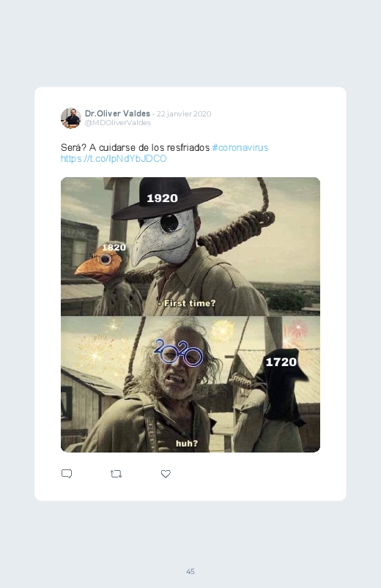Follow the t.co/IpNdYbJDCO link
This screenshot has width=381, height=588.
[114, 159]
